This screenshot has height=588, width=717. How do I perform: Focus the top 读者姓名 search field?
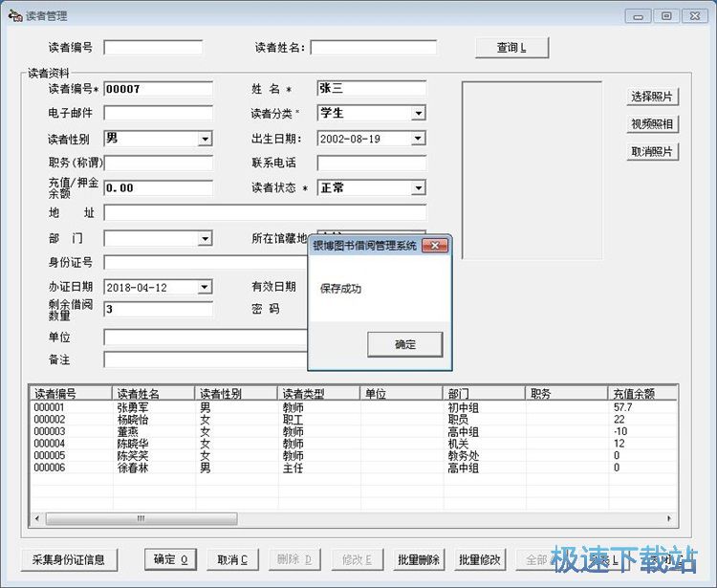pos(374,48)
